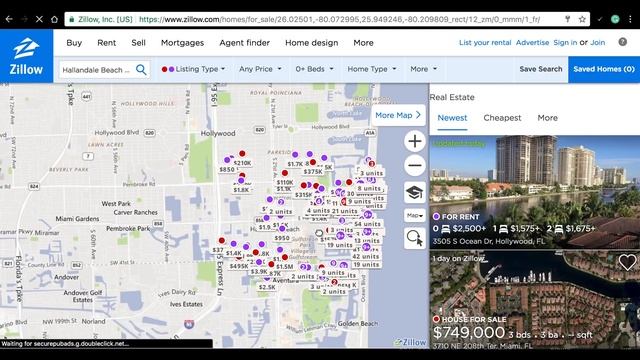This screenshot has width=640, height=360.
Task: Click the $110K map marker
Action: pos(285,182)
